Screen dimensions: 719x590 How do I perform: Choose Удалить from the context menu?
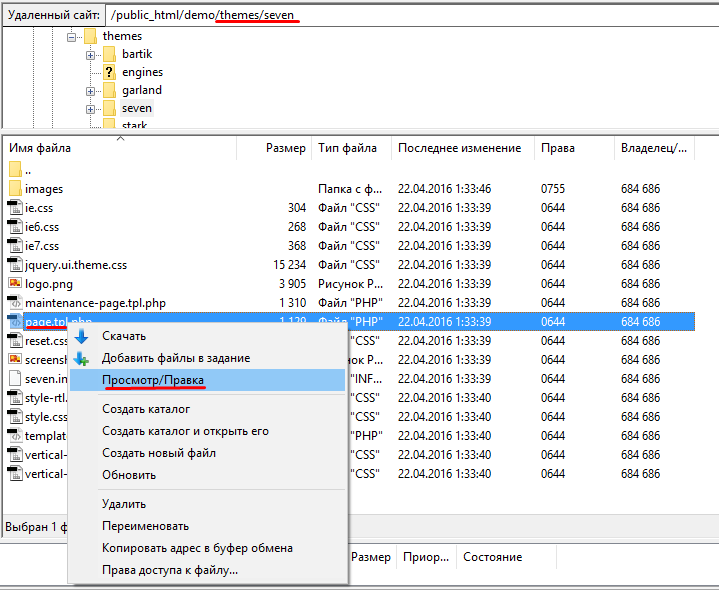pos(207,504)
